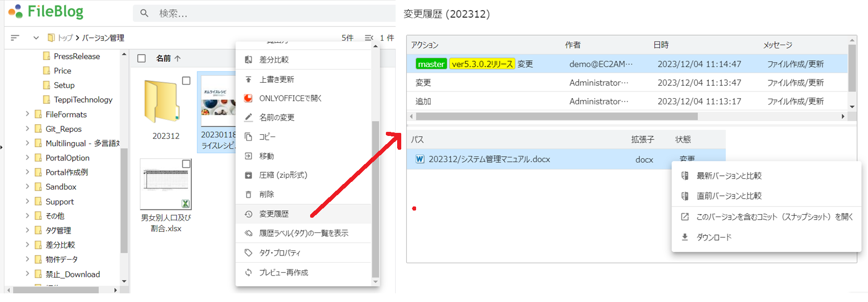Click the ダウンロード download arrow icon
868x302 pixels.
(685, 237)
